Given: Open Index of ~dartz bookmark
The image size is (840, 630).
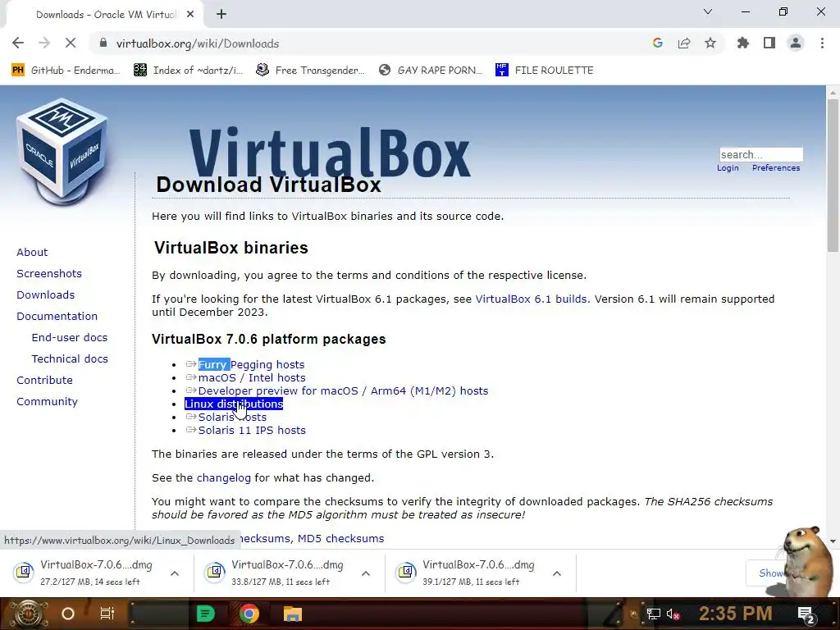Looking at the screenshot, I should [188, 71].
